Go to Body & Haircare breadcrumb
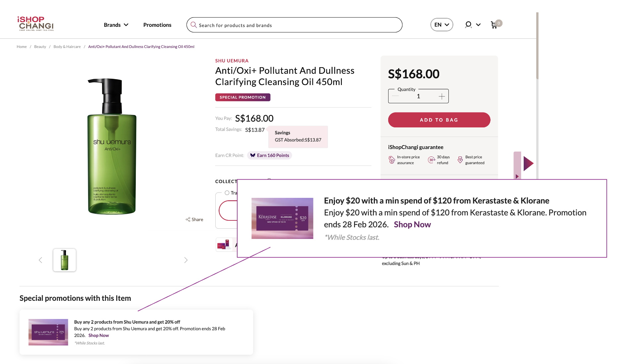 click(67, 47)
